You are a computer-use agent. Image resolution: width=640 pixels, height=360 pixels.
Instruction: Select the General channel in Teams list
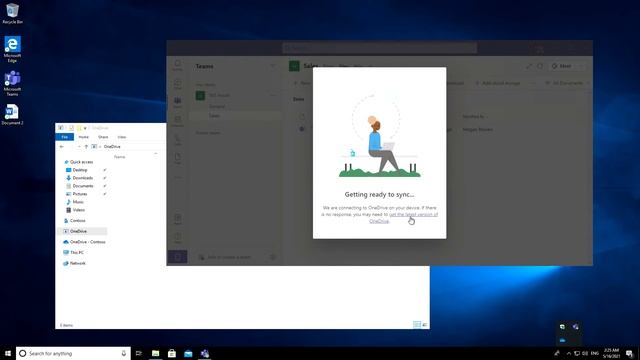[x=217, y=106]
